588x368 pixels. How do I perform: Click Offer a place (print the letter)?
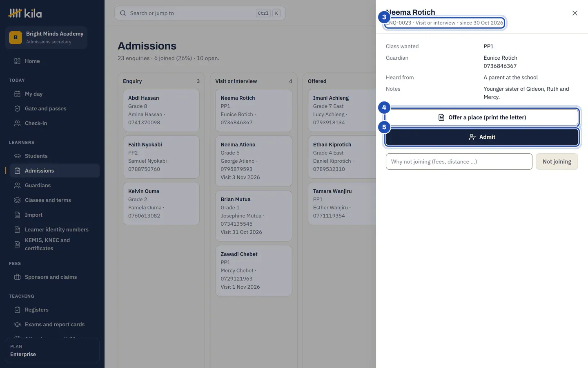coord(482,117)
